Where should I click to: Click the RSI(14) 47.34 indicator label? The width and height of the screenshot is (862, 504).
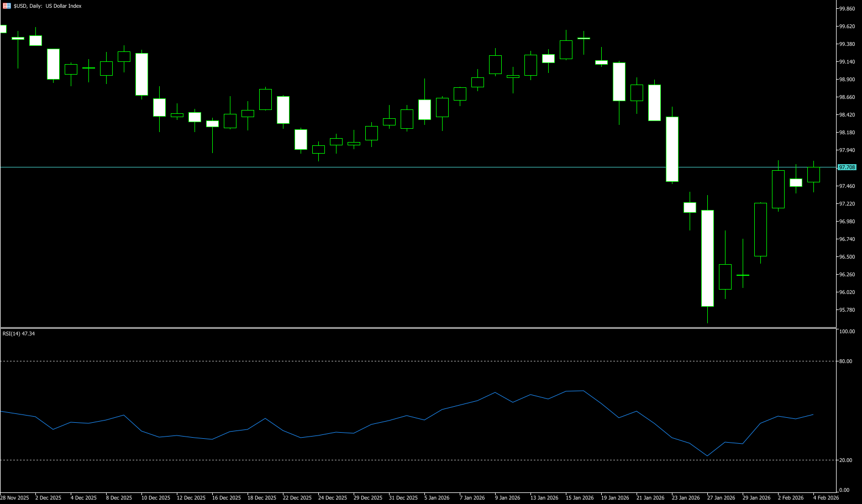(19, 334)
